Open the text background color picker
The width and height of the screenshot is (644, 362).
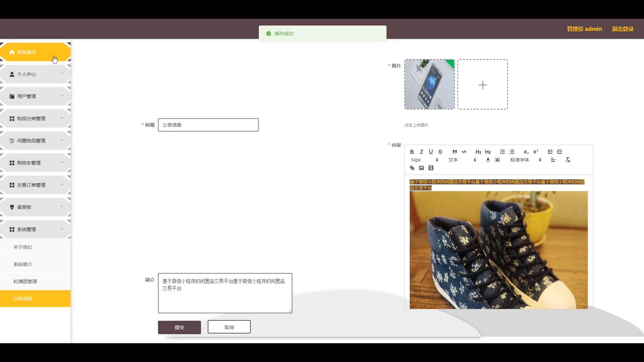tap(497, 160)
